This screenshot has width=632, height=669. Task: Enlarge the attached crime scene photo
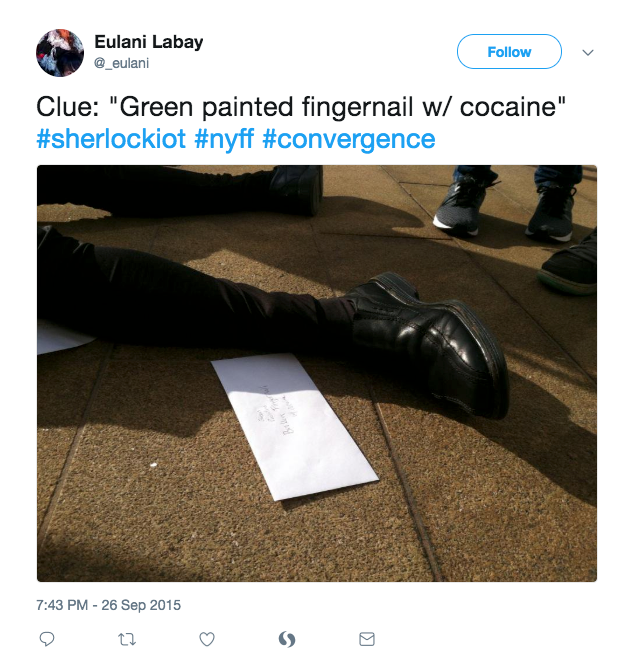[317, 373]
